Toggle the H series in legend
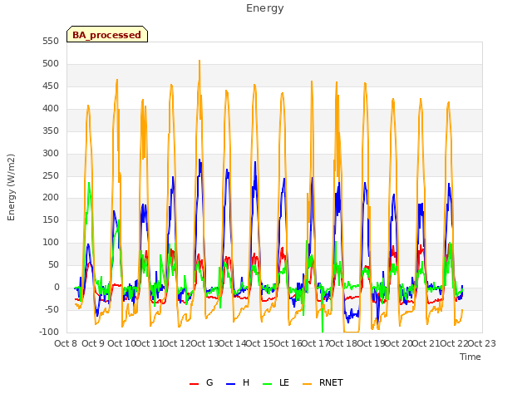Screen dimensions: 532x399 238,382
